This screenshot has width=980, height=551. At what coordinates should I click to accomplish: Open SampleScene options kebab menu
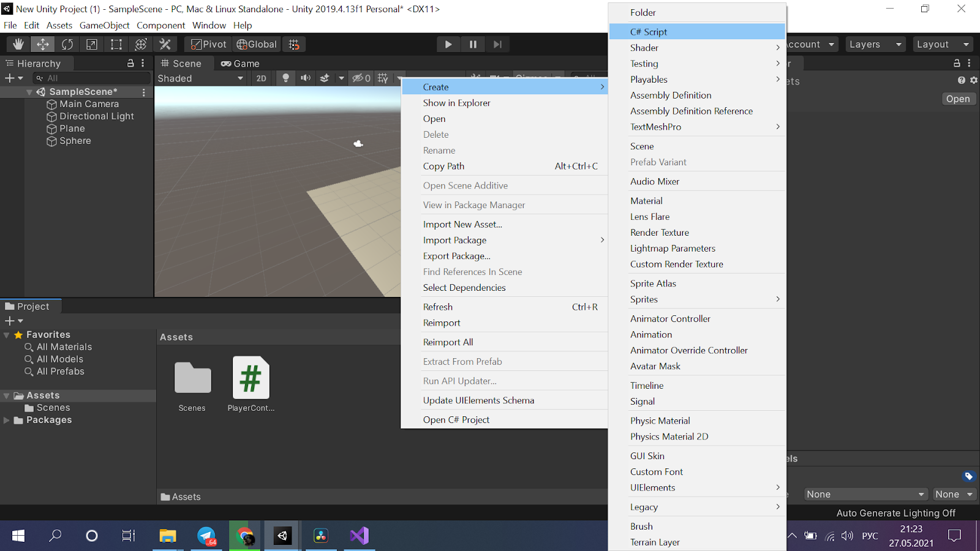[144, 92]
